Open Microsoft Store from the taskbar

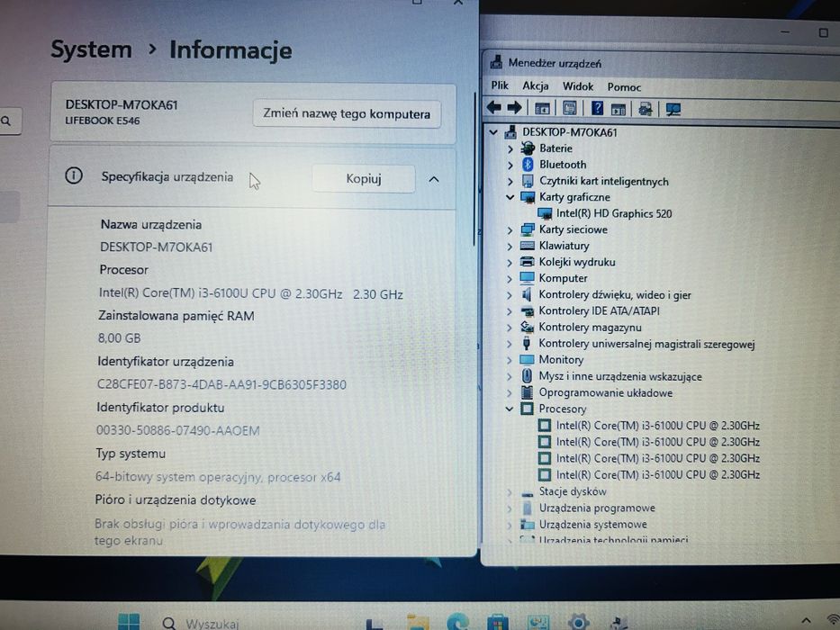coord(498,623)
